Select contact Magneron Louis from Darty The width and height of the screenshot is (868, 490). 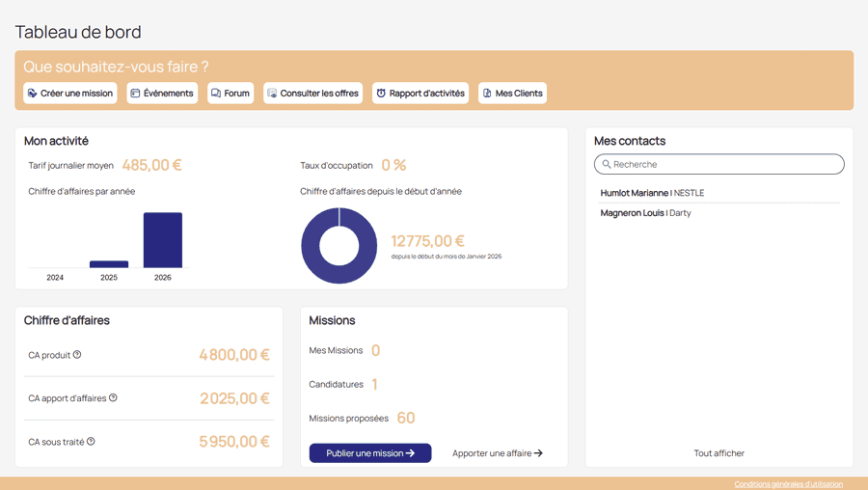(x=645, y=213)
